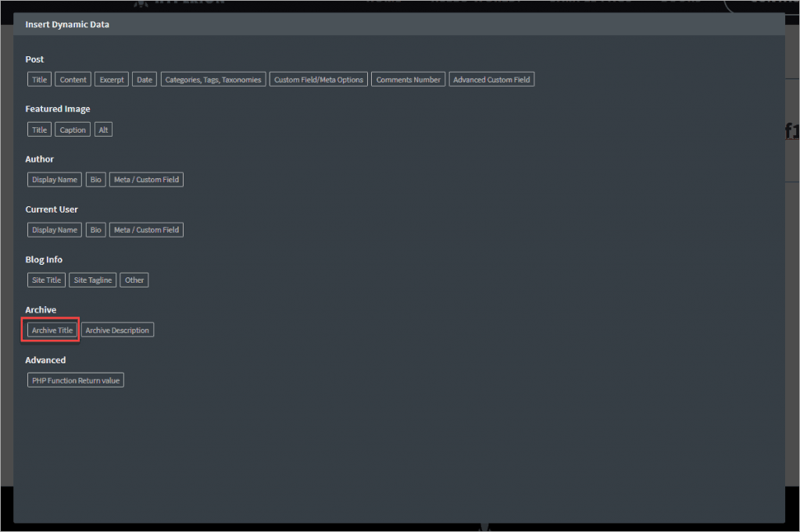The image size is (800, 532).
Task: Select Featured Image Caption
Action: coord(73,130)
